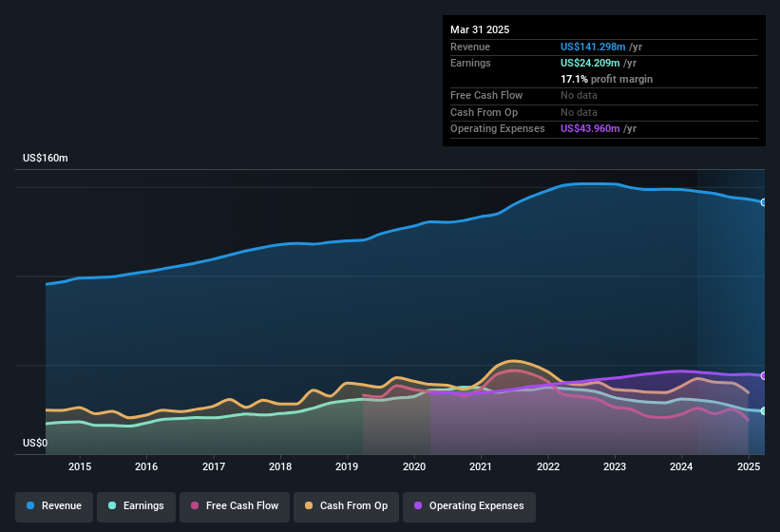Click the US$160m y-axis label
Viewport: 780px width, 532px height.
pyautogui.click(x=46, y=158)
